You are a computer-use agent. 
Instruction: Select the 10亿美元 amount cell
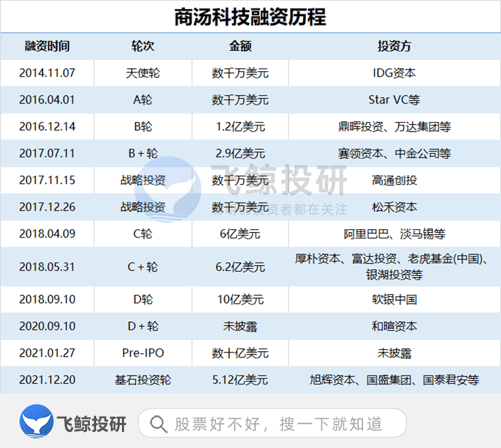click(240, 300)
